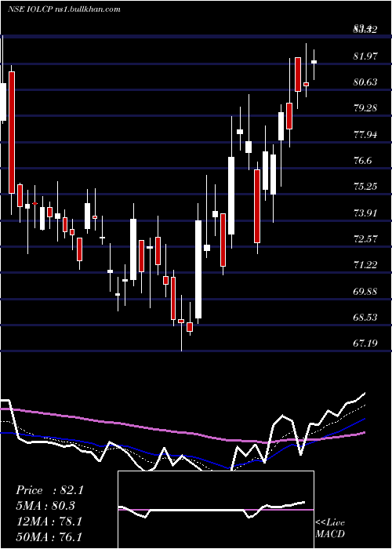Click the 76.6 price axis label
Screen dimensions: 392x549
pos(362,160)
